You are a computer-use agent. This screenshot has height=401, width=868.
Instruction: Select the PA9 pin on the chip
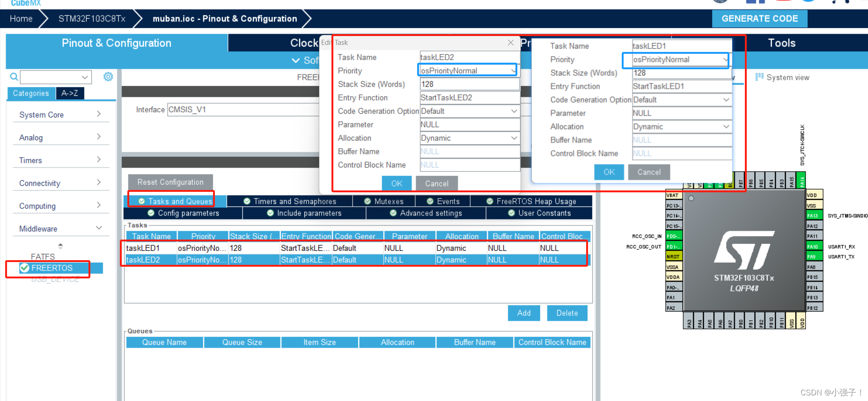click(x=814, y=257)
